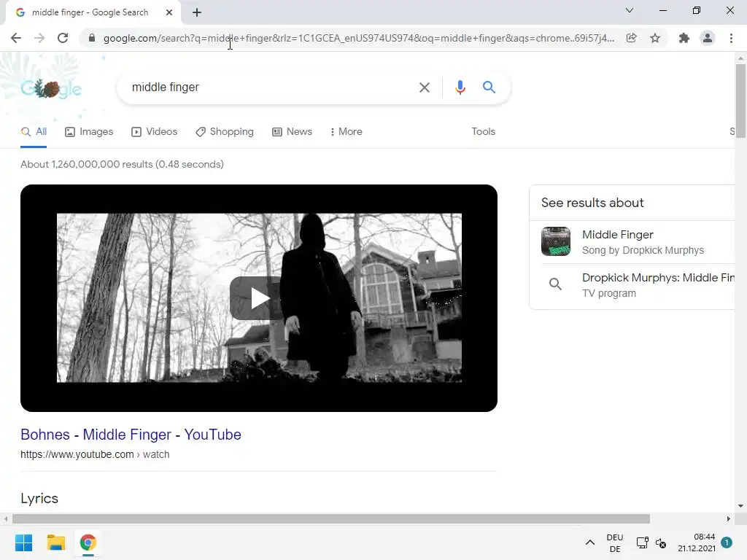Show hidden system tray icons
Viewport: 747px width, 560px height.
(589, 542)
